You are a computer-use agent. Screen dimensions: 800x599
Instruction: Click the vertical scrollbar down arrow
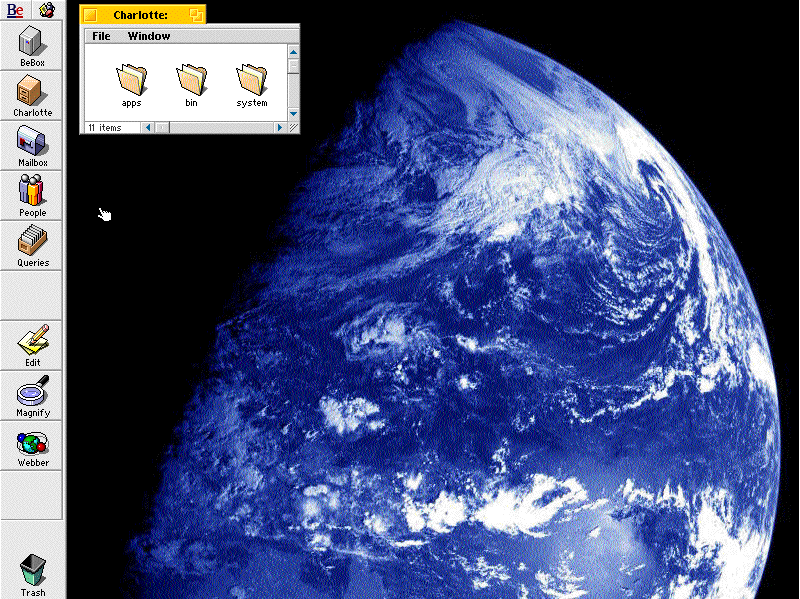[294, 114]
